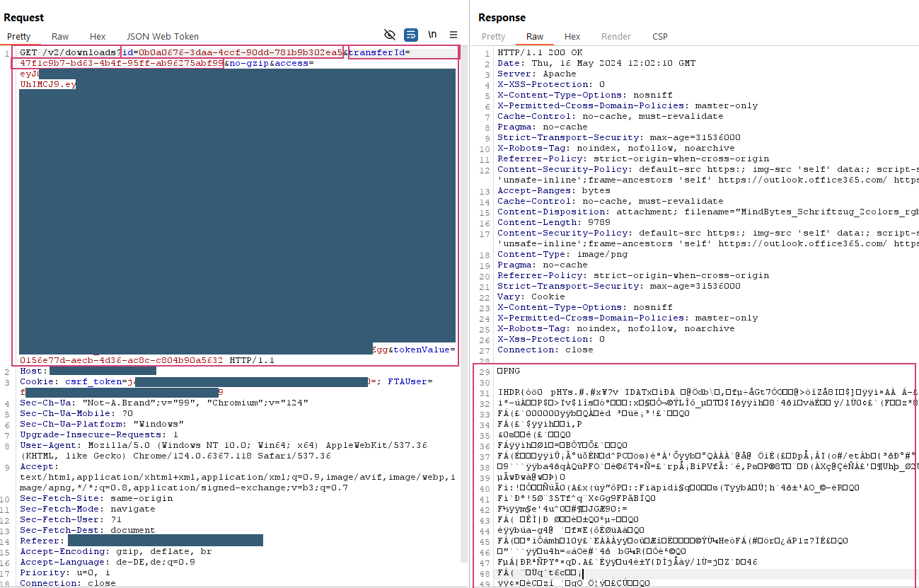
Task: Open the response Hex tab
Action: (x=572, y=37)
